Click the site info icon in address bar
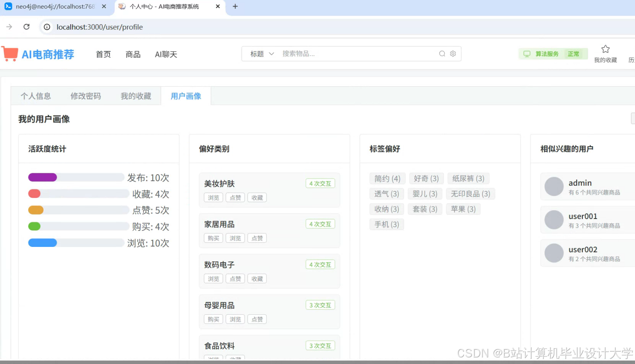This screenshot has width=635, height=364. pyautogui.click(x=47, y=27)
